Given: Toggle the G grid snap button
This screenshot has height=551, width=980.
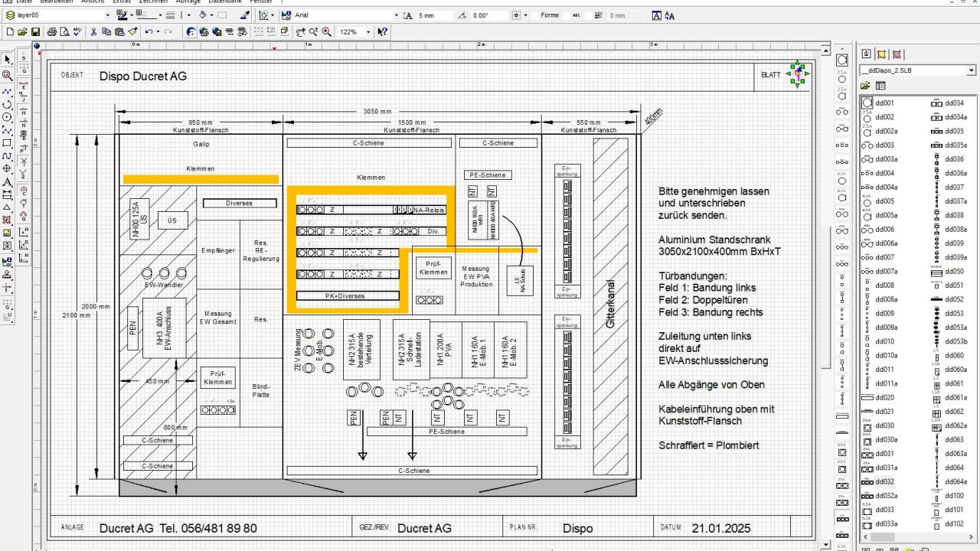Looking at the screenshot, I should [x=24, y=70].
